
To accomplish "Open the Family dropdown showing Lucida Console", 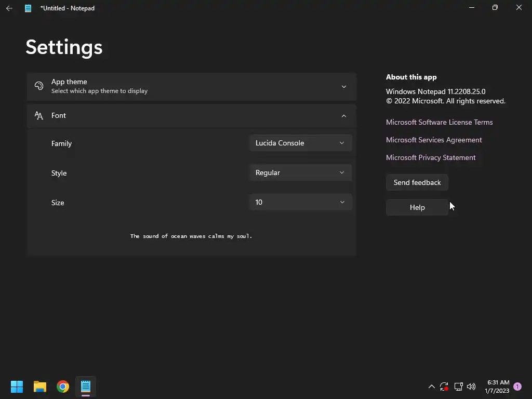I will [x=301, y=143].
